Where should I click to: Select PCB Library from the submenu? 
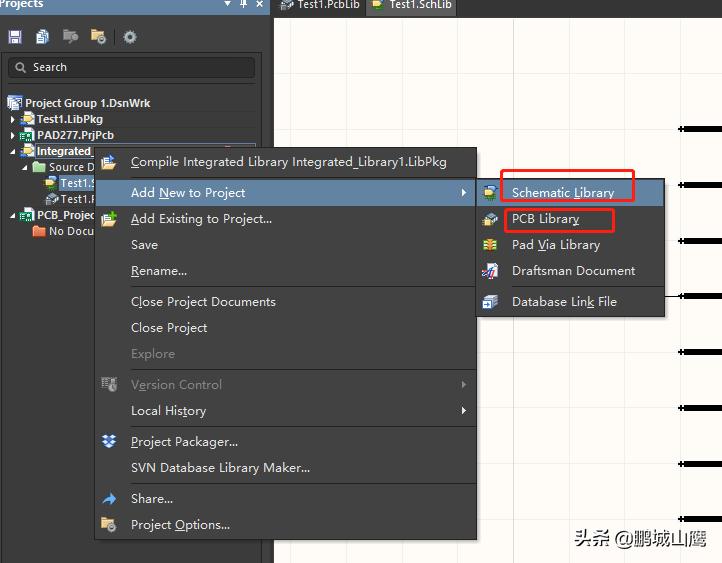545,219
